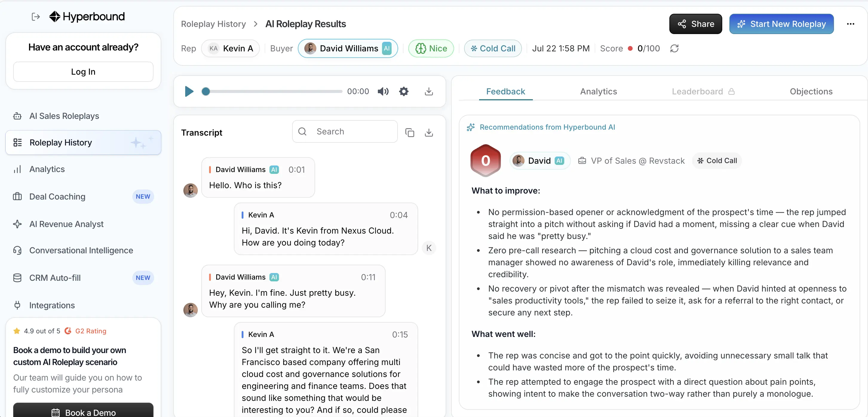Go back to Roleplay History breadcrumb
This screenshot has height=417, width=868.
tap(213, 24)
